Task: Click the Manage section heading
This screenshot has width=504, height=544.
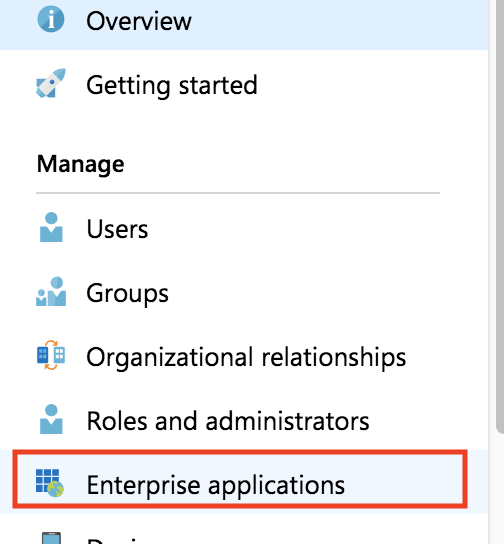Action: coord(80,164)
